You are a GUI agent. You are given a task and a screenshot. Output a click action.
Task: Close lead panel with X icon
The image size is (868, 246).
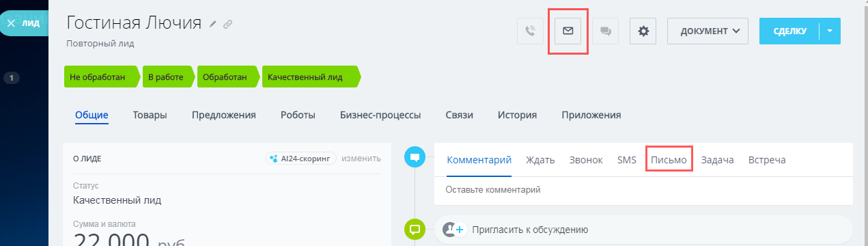(11, 23)
